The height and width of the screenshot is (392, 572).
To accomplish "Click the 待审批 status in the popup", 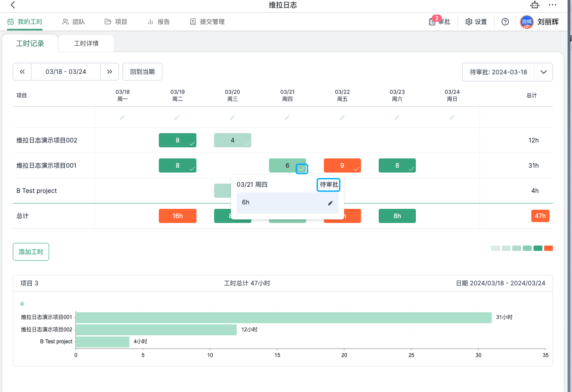I will click(x=329, y=184).
